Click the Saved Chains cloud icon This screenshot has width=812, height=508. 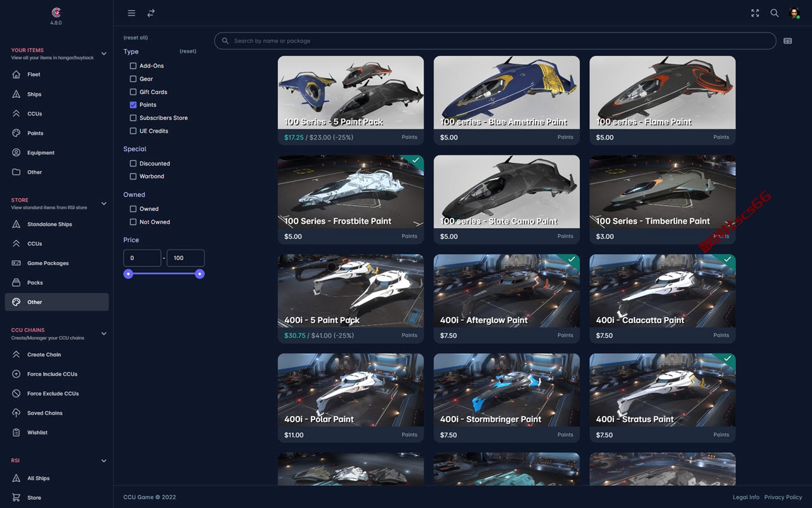[16, 413]
